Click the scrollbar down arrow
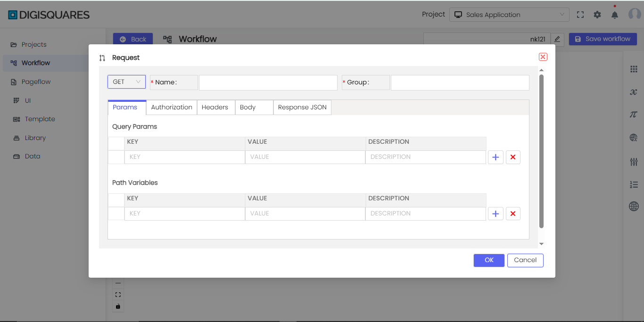Screen dimensions: 644x322 [x=541, y=244]
